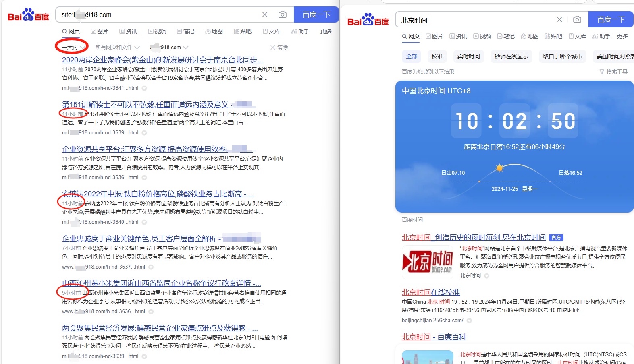
Task: Select the 校准 filter chip
Action: 437,56
